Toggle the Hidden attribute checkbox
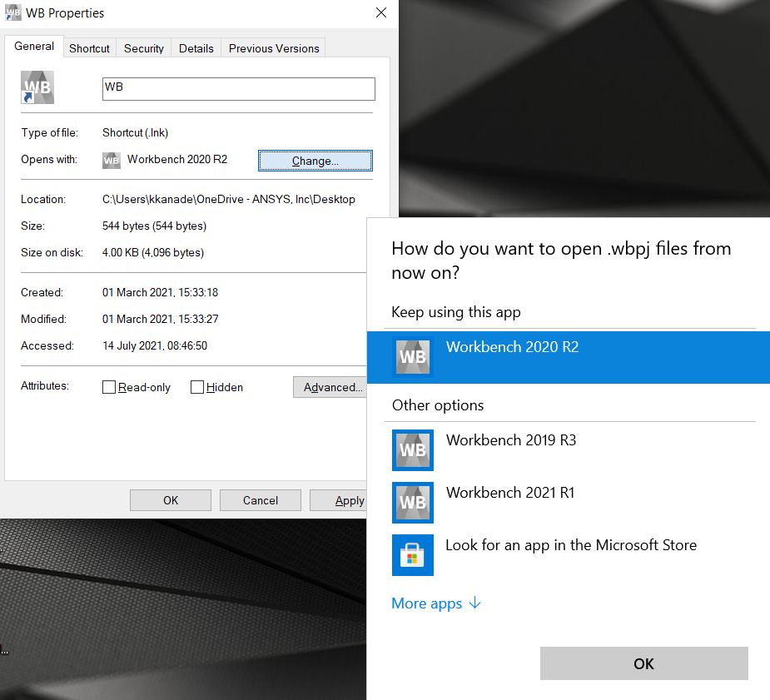 [x=197, y=387]
